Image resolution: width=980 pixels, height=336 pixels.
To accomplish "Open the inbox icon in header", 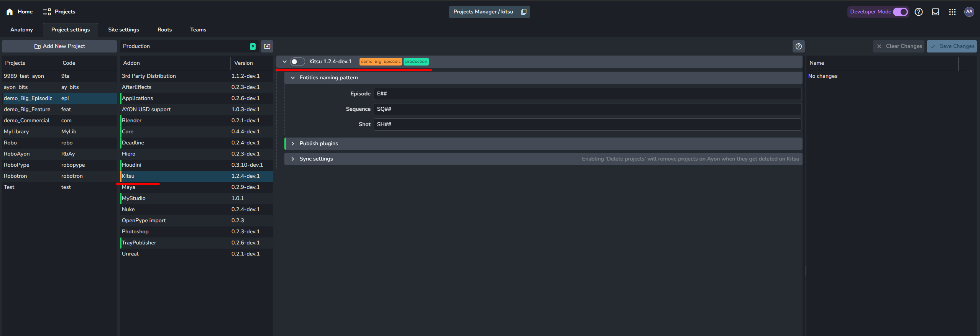I will 936,12.
